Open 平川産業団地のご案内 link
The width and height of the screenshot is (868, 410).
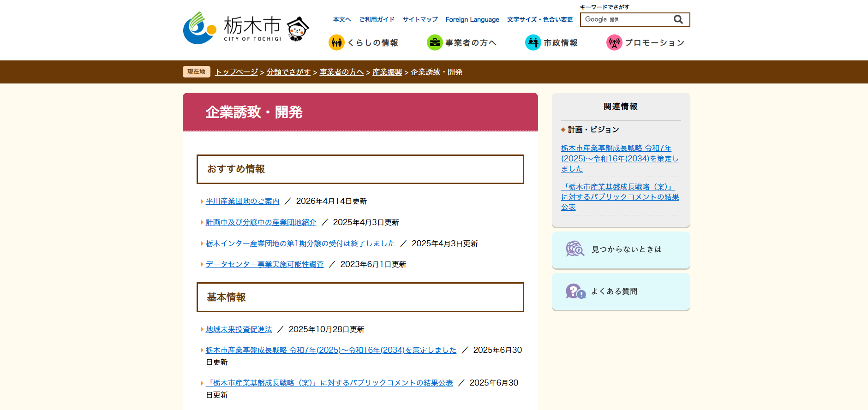(x=242, y=201)
